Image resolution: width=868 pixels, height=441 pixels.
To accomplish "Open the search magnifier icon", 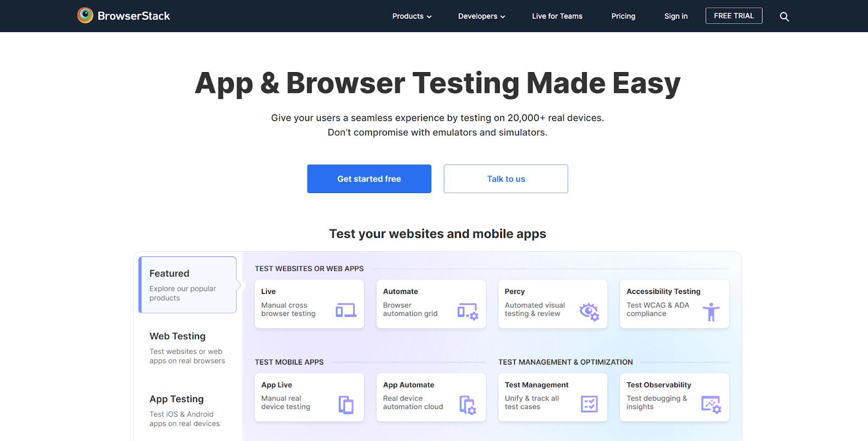I will click(x=784, y=17).
